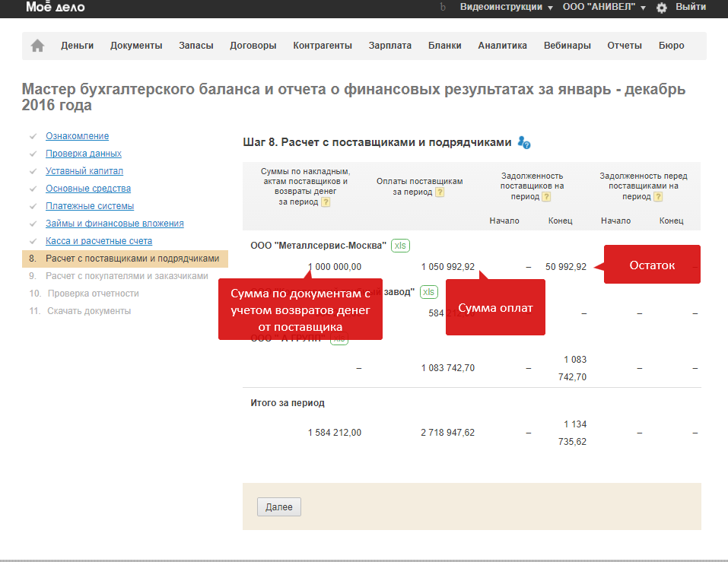Image resolution: width=728 pixels, height=562 pixels.
Task: Open the Контрагенты menu
Action: pyautogui.click(x=323, y=46)
